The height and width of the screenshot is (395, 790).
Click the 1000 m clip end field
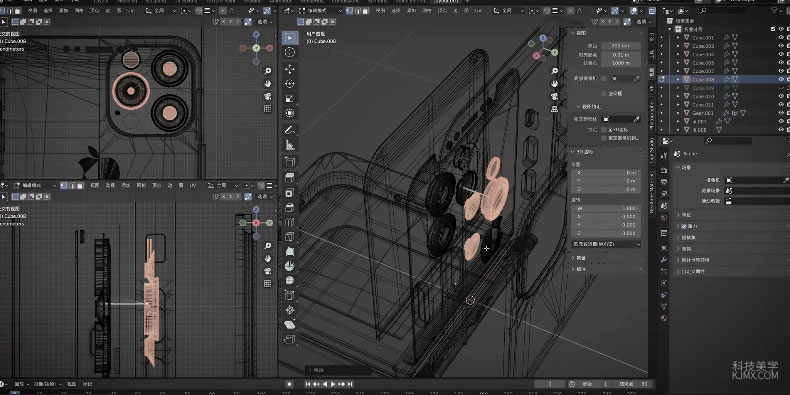(x=621, y=63)
